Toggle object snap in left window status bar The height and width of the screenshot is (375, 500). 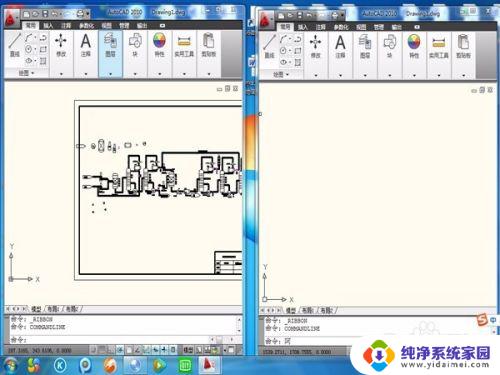pyautogui.click(x=129, y=350)
